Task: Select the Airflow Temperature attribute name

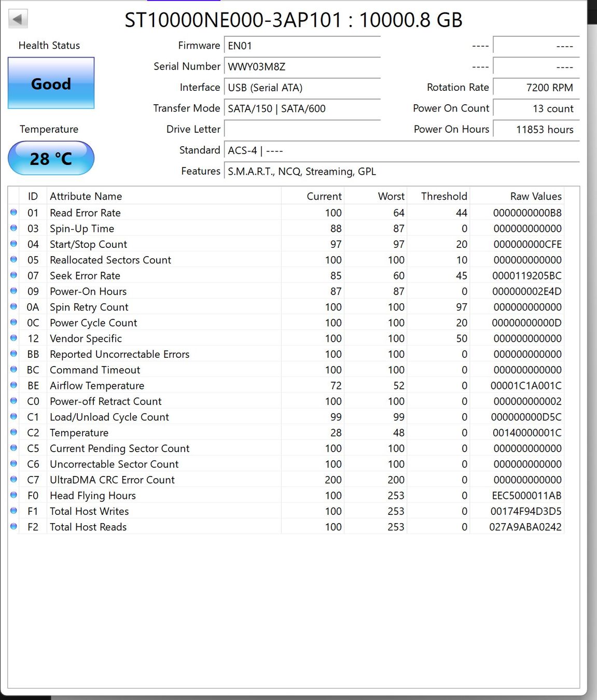Action: 97,386
